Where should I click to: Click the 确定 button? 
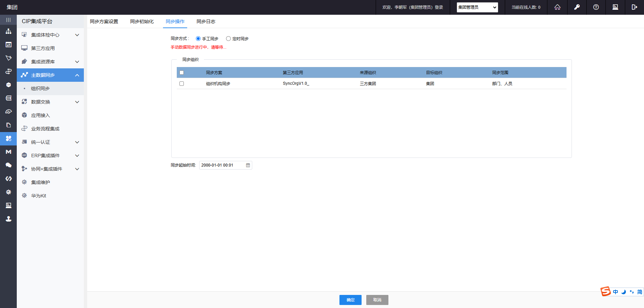click(350, 300)
